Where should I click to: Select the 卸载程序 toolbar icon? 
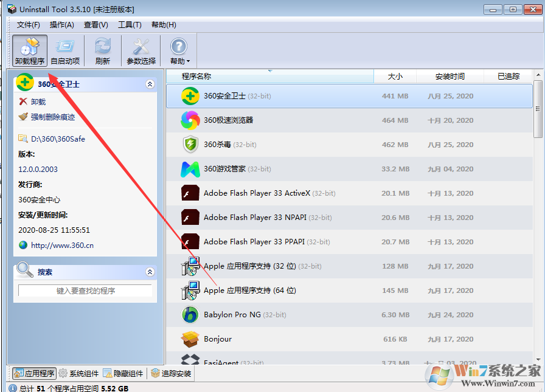pos(29,49)
